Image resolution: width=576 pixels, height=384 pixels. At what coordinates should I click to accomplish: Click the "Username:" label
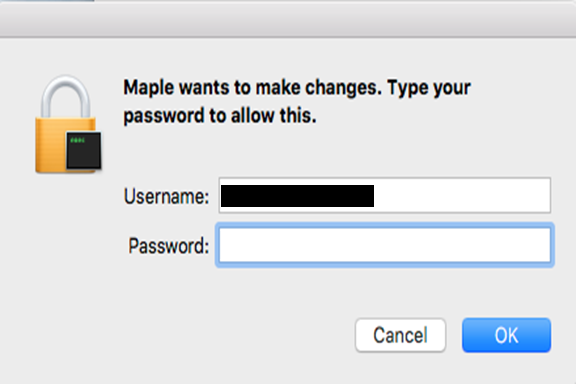coord(166,196)
